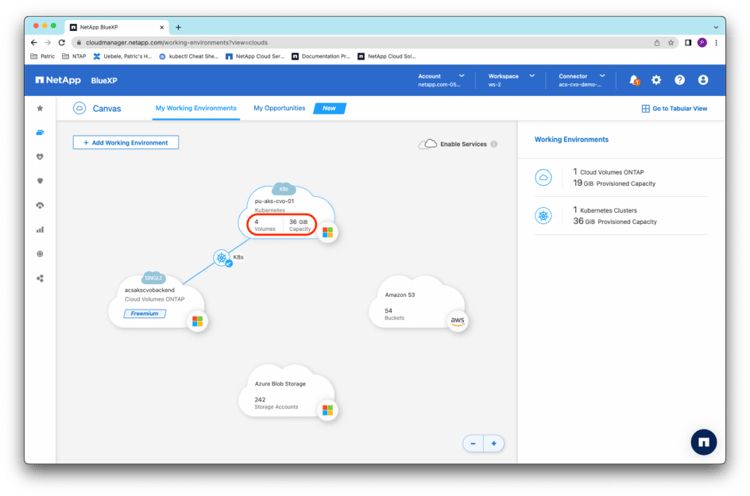Open the settings gear in header

click(656, 80)
